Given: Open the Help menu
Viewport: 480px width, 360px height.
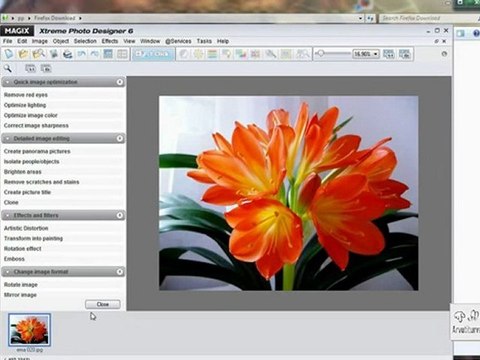Looking at the screenshot, I should click(x=223, y=41).
